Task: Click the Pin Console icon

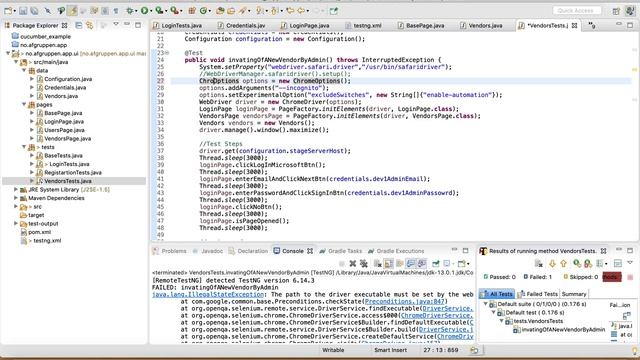Action: click(x=436, y=264)
